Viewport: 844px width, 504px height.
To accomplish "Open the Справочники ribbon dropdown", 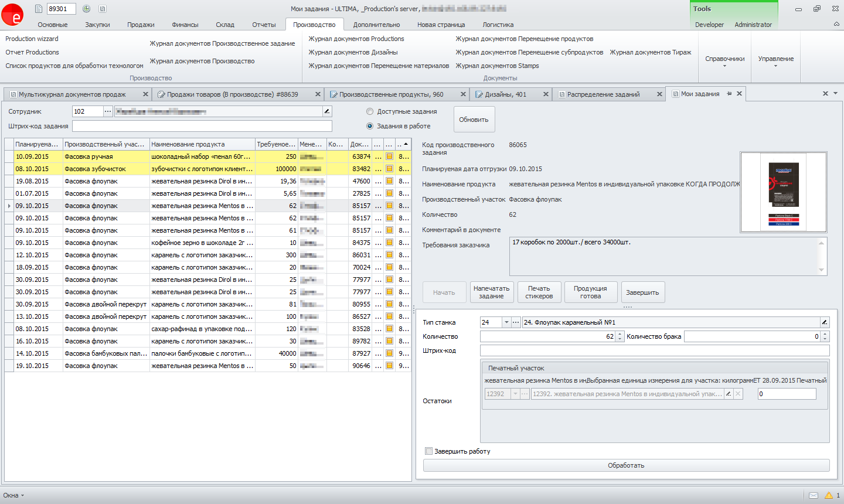I will [x=724, y=61].
